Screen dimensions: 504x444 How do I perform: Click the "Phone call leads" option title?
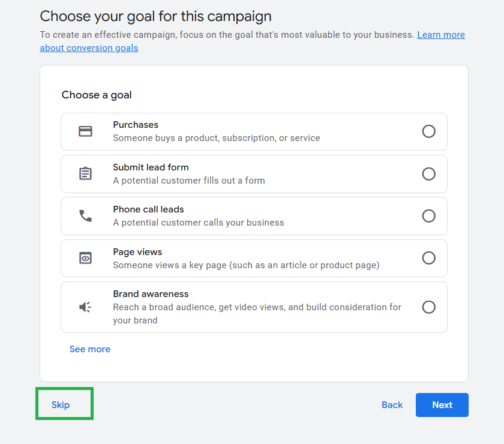point(148,209)
